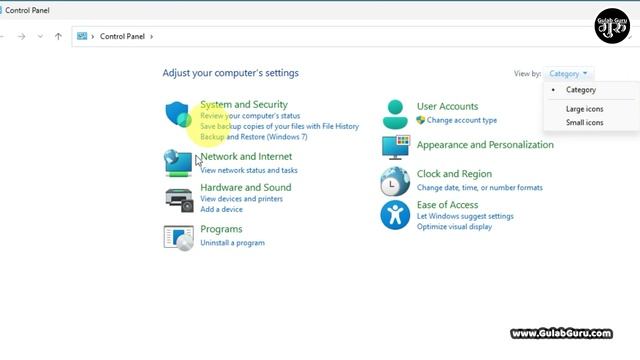Click the Ease of Access icon

[395, 215]
